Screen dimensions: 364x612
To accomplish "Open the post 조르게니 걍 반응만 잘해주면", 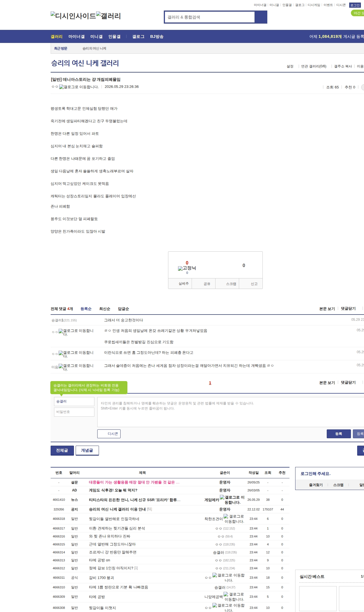I will 113,552.
